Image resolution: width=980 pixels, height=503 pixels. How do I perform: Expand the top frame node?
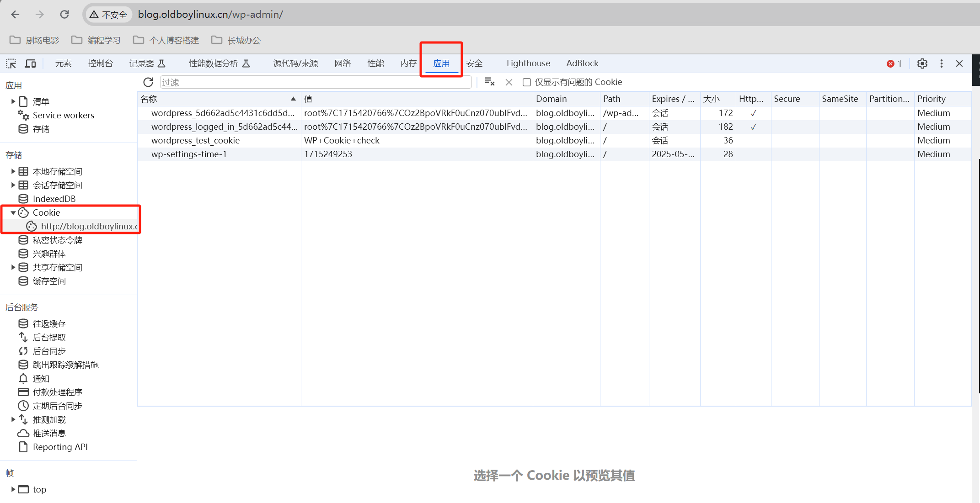13,489
